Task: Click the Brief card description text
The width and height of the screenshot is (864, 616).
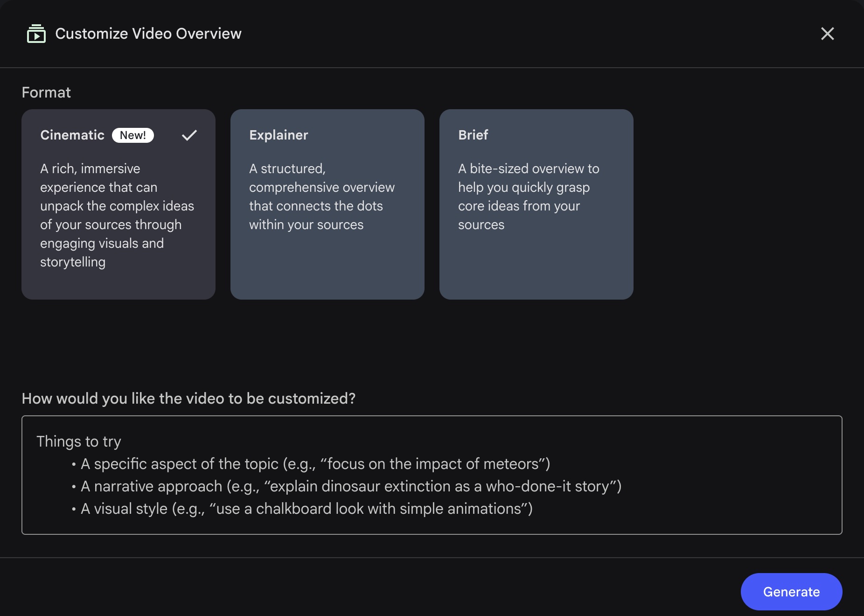Action: pyautogui.click(x=528, y=196)
